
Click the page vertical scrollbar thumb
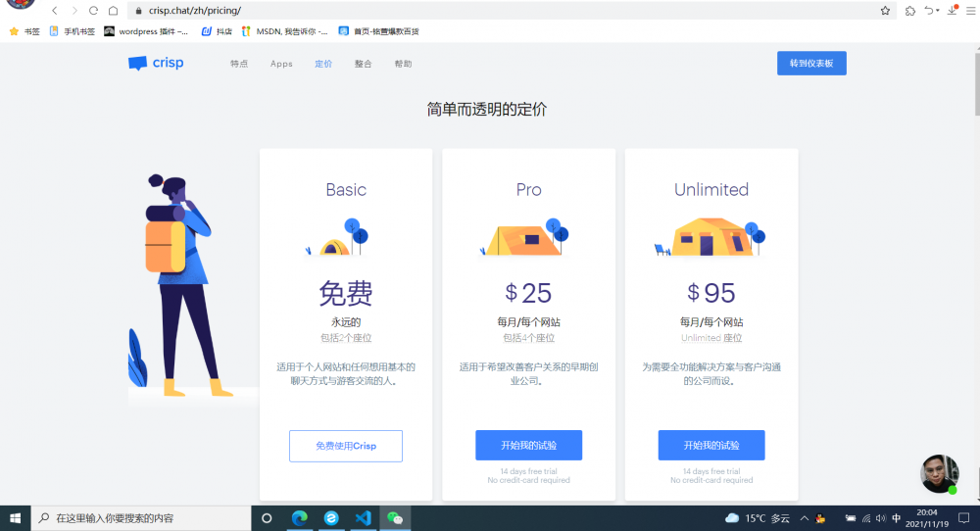976,84
